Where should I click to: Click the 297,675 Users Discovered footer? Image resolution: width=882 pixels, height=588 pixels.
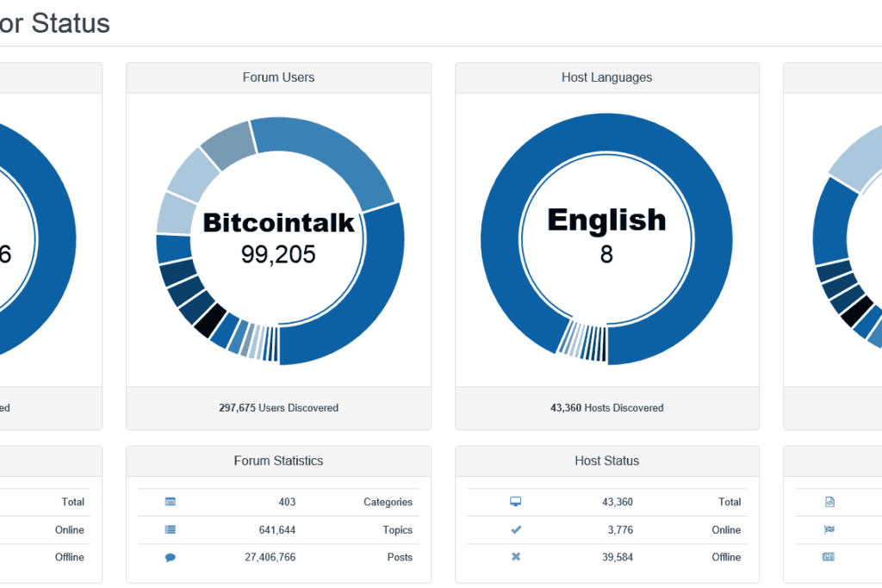pos(278,408)
